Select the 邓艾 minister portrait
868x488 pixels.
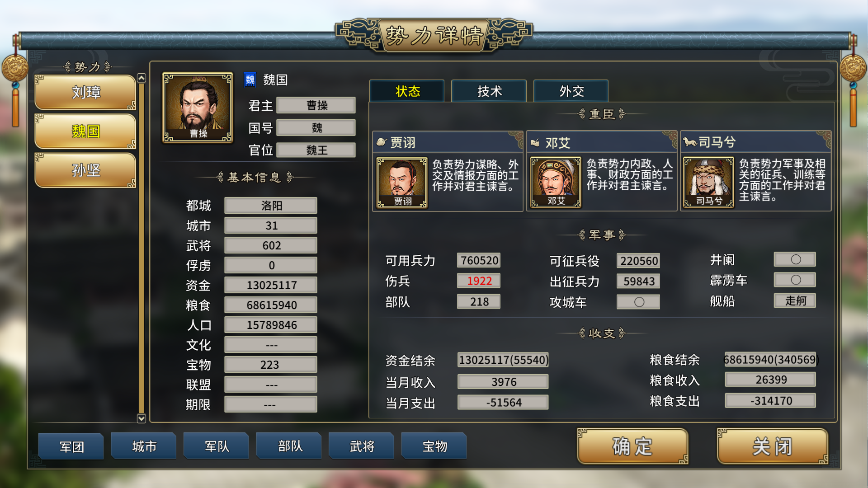556,183
